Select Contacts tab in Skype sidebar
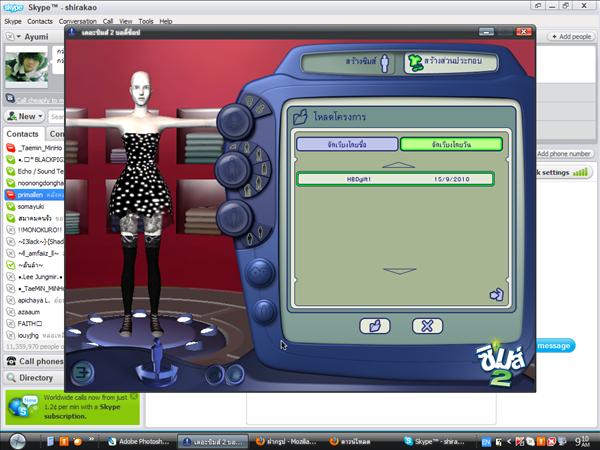 pos(23,134)
